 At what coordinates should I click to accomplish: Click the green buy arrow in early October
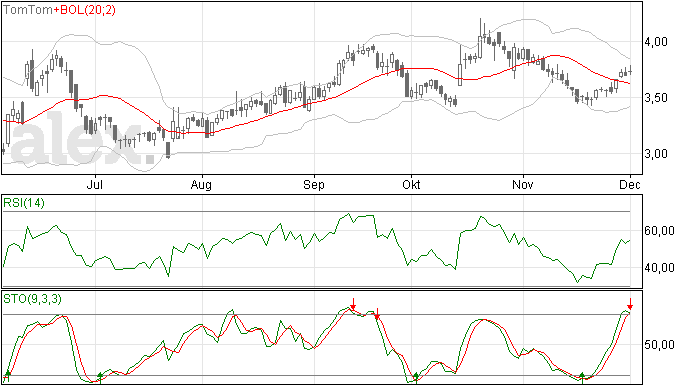pyautogui.click(x=416, y=377)
